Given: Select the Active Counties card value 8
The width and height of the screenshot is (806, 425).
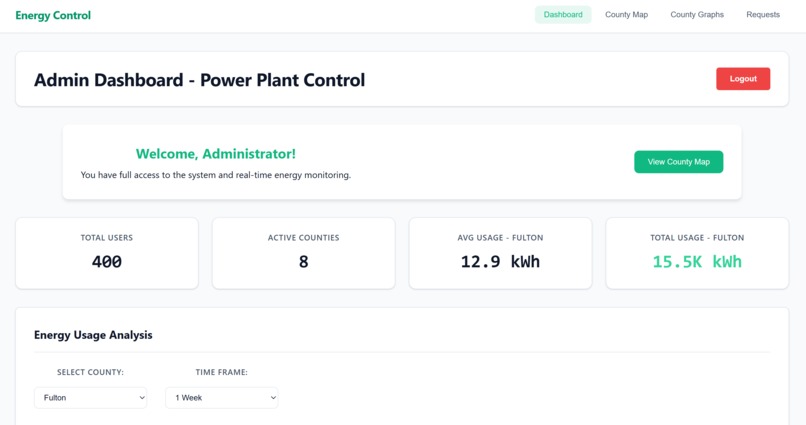Looking at the screenshot, I should 303,262.
